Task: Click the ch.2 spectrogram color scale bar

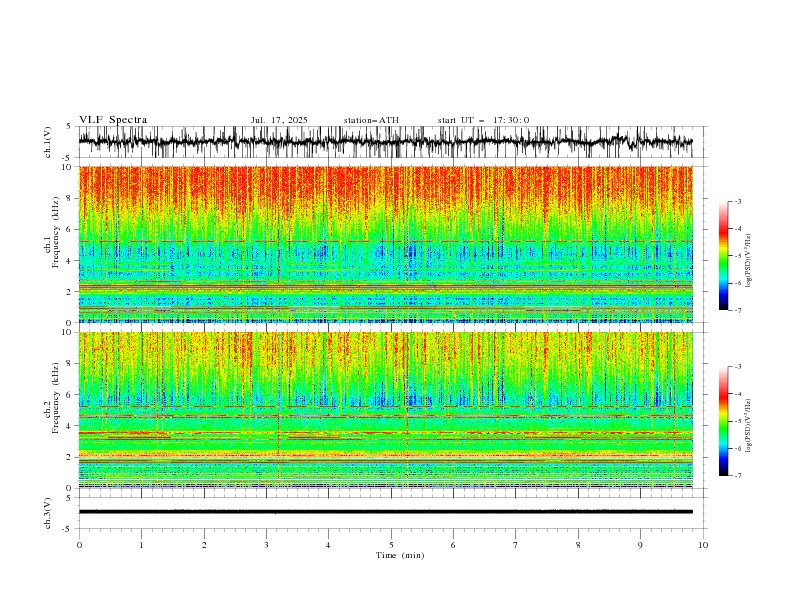Action: pyautogui.click(x=724, y=421)
